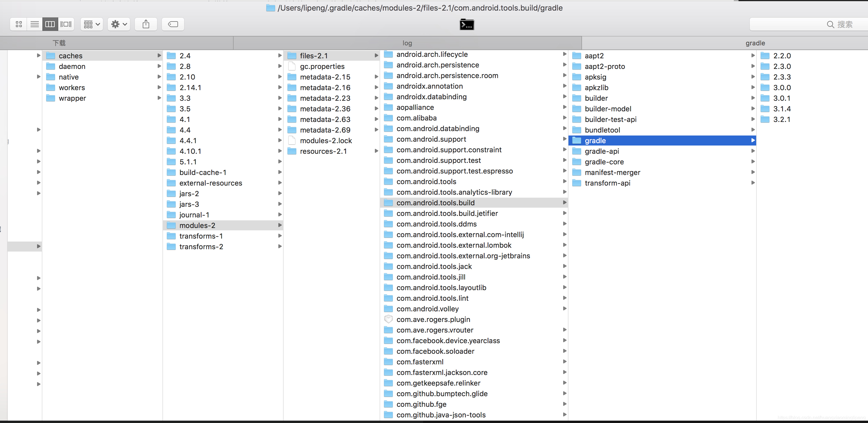
Task: Open the daemon folder
Action: pyautogui.click(x=72, y=67)
